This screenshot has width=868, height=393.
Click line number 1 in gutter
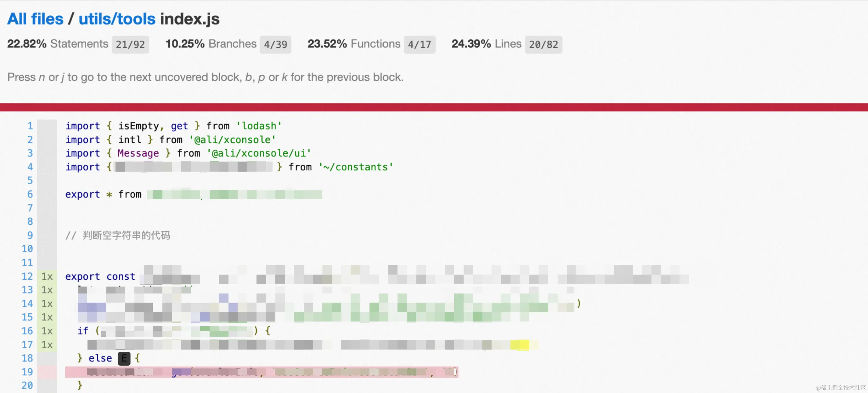point(30,126)
